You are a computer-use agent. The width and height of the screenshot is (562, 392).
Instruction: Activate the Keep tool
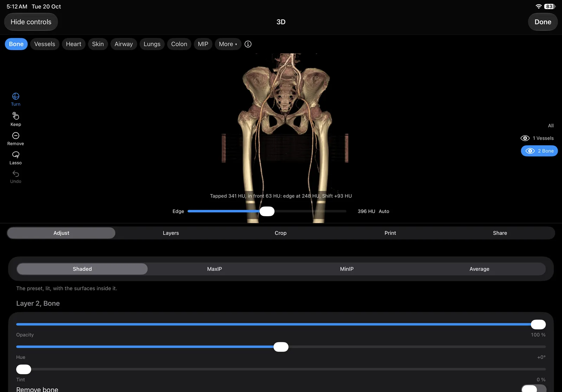pyautogui.click(x=15, y=119)
